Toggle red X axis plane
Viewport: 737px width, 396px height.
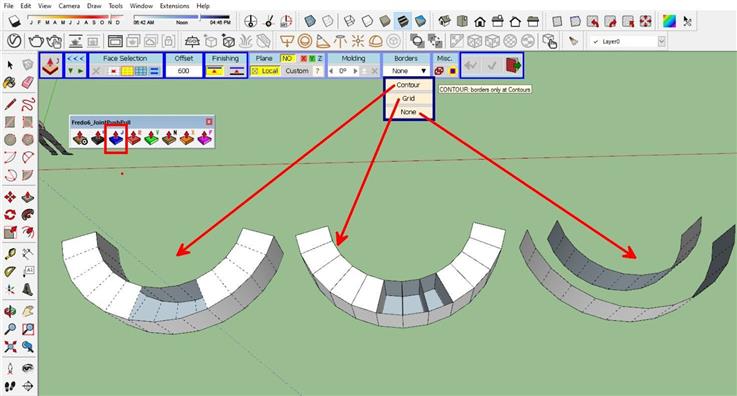[304, 59]
